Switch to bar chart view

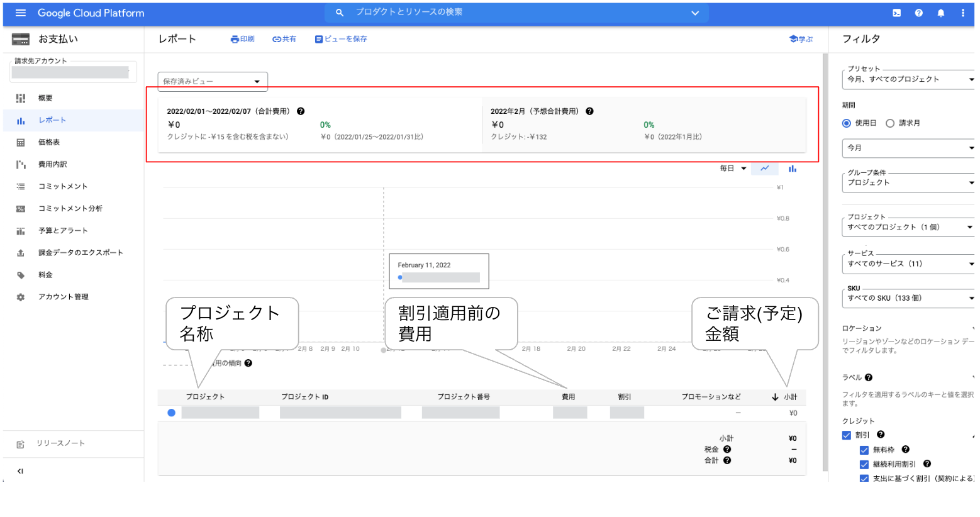point(793,169)
